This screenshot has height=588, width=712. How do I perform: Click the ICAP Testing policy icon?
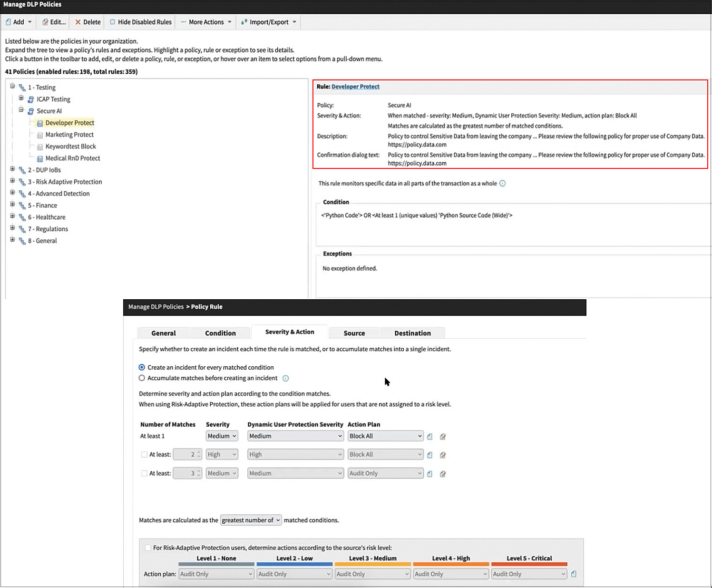coord(31,99)
